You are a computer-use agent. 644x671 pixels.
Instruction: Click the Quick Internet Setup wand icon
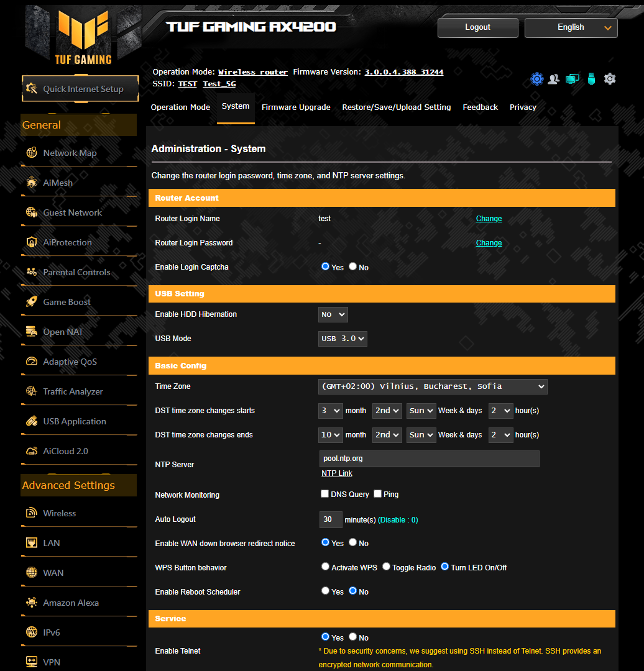pyautogui.click(x=32, y=89)
